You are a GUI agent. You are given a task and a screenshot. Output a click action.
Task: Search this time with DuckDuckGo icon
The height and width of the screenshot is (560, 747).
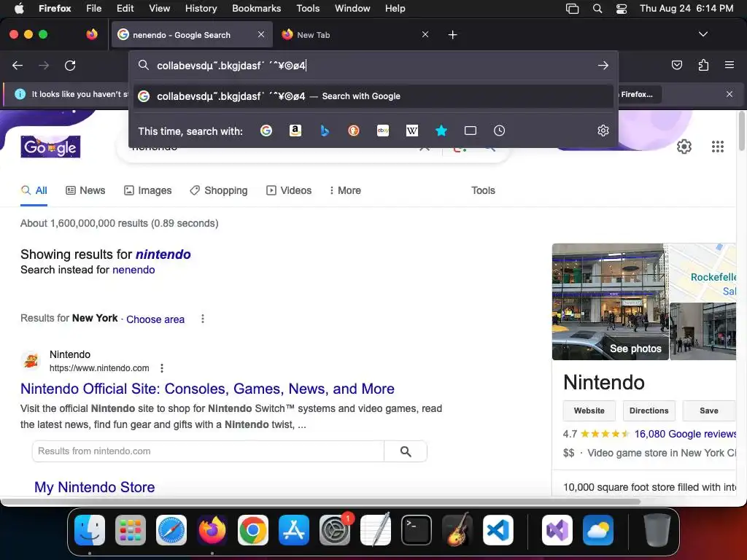(354, 131)
